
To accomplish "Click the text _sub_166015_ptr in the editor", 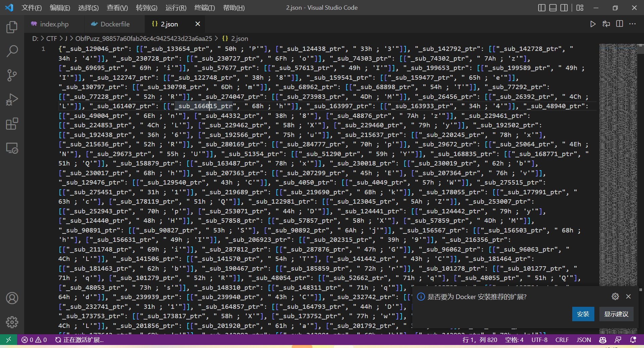I will tap(203, 106).
